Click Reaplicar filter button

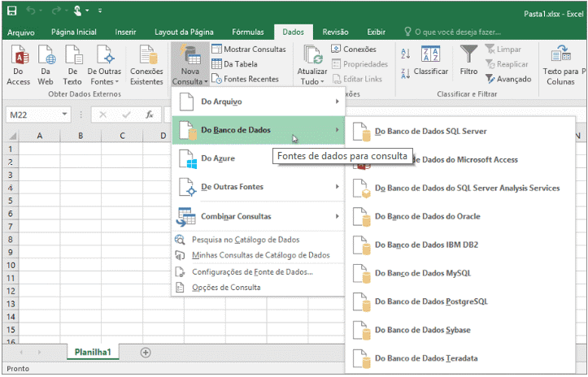pos(507,64)
